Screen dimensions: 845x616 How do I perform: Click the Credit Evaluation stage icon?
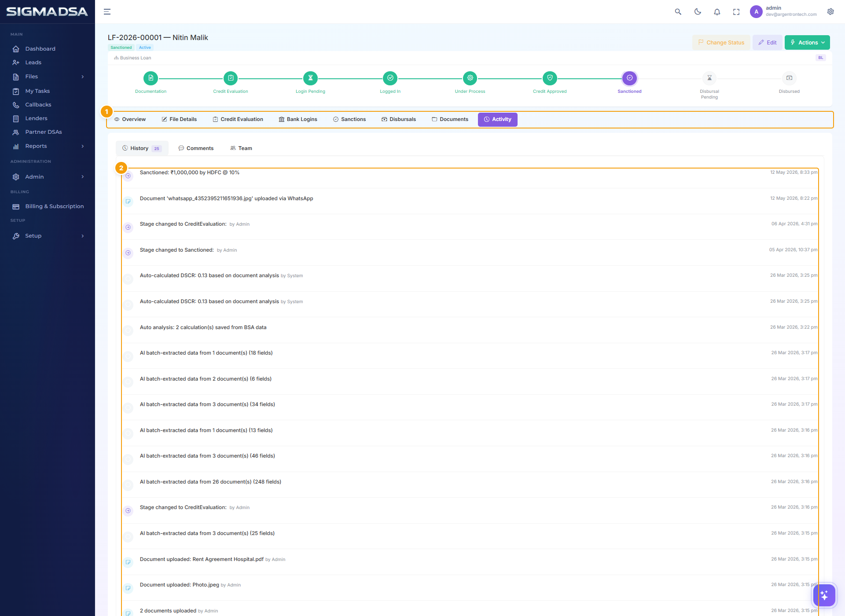tap(231, 78)
